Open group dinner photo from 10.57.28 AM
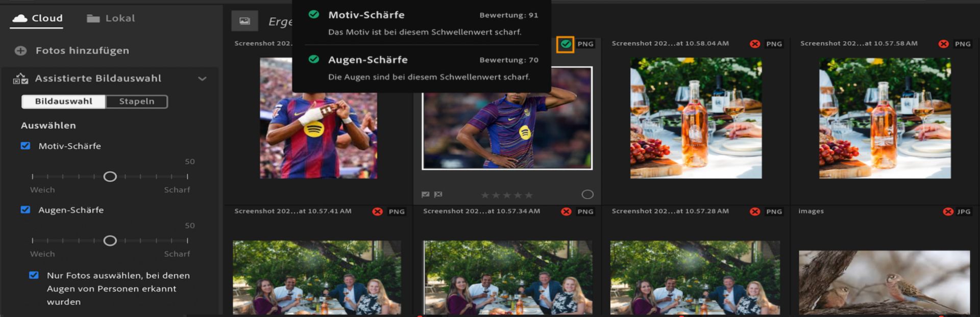This screenshot has height=317, width=980. point(695,278)
